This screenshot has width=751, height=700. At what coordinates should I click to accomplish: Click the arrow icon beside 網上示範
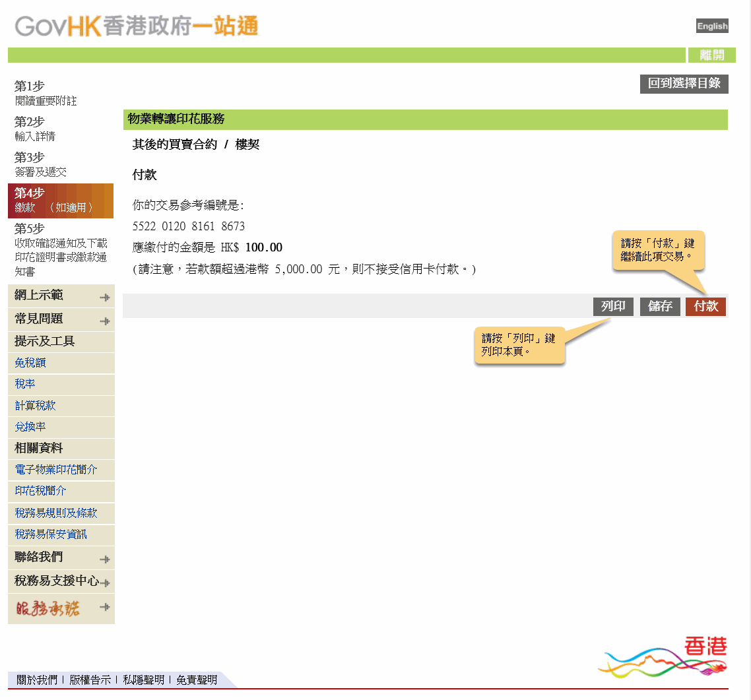(x=104, y=296)
